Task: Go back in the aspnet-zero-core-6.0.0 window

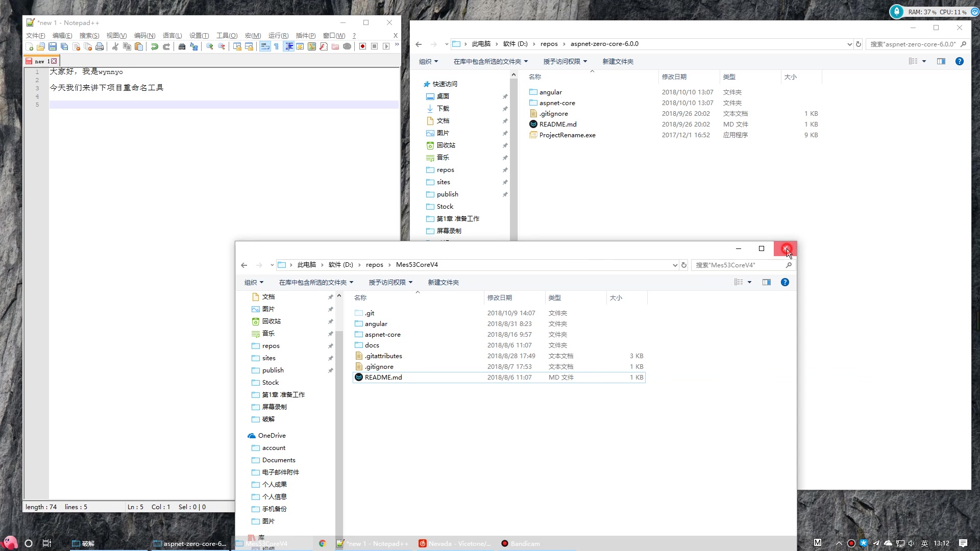Action: pyautogui.click(x=419, y=44)
